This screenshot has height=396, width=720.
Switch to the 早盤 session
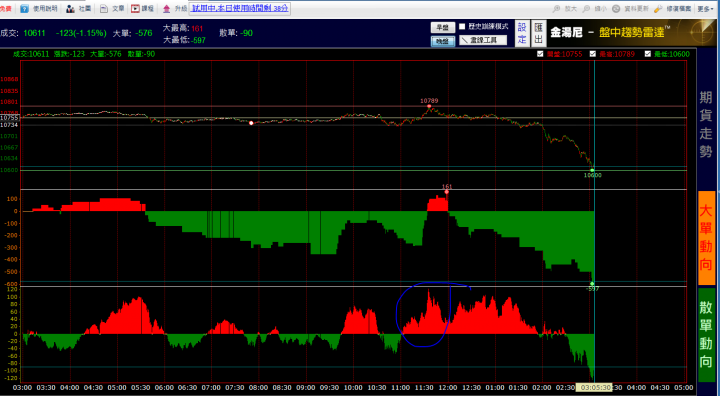(443, 27)
